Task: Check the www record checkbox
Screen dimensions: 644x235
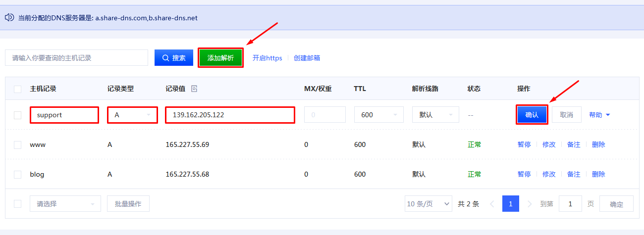Action: (18, 145)
